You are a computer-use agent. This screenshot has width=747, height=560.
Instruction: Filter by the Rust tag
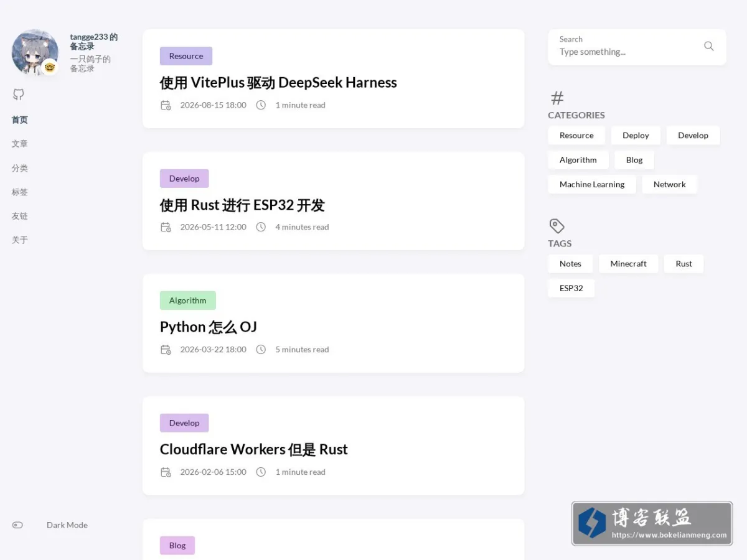(684, 264)
